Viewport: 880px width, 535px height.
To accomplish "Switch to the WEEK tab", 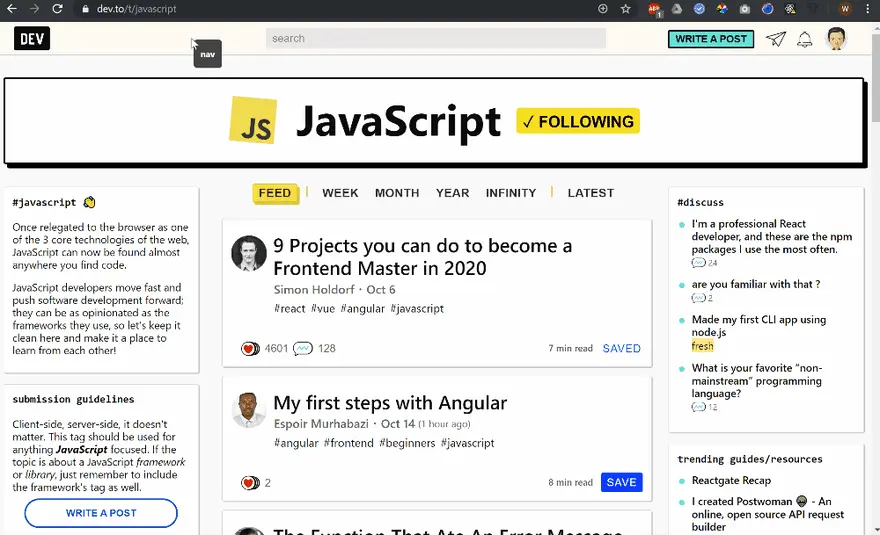I will coord(340,193).
